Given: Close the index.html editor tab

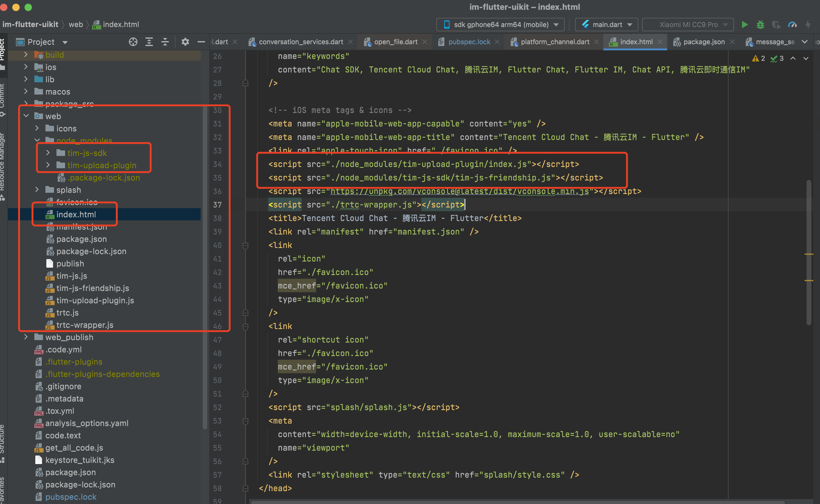Looking at the screenshot, I should point(659,42).
